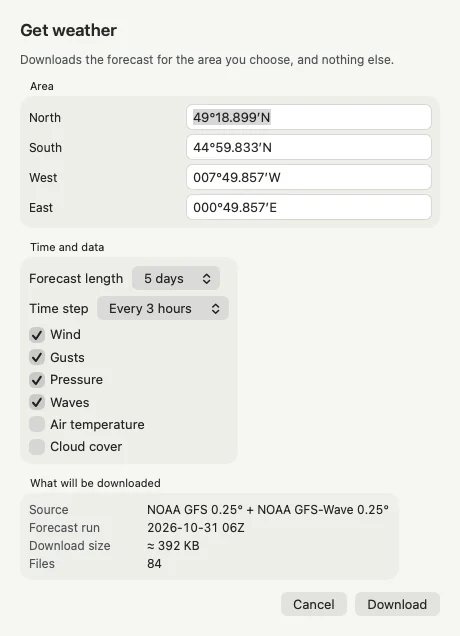Click the 'Area' section label

pos(41,86)
